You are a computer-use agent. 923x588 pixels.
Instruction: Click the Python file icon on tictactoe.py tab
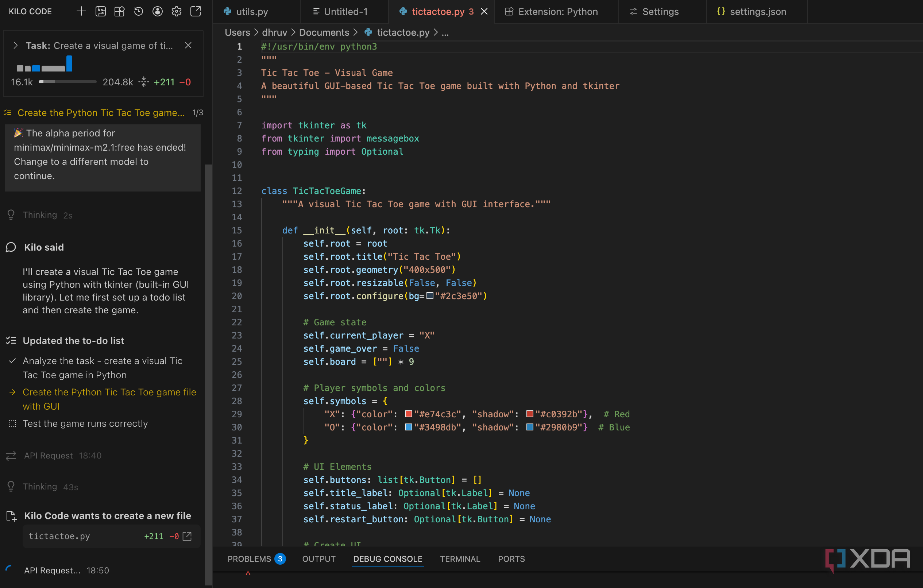tap(403, 12)
